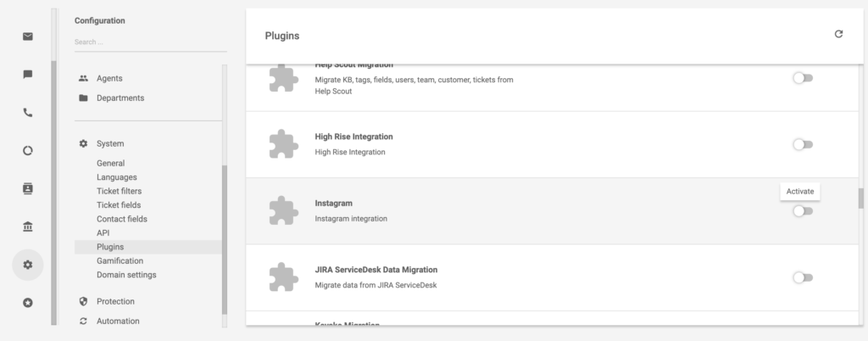Screen dimensions: 868x341
Task: Enable the High Rise Integration toggle
Action: coord(802,144)
